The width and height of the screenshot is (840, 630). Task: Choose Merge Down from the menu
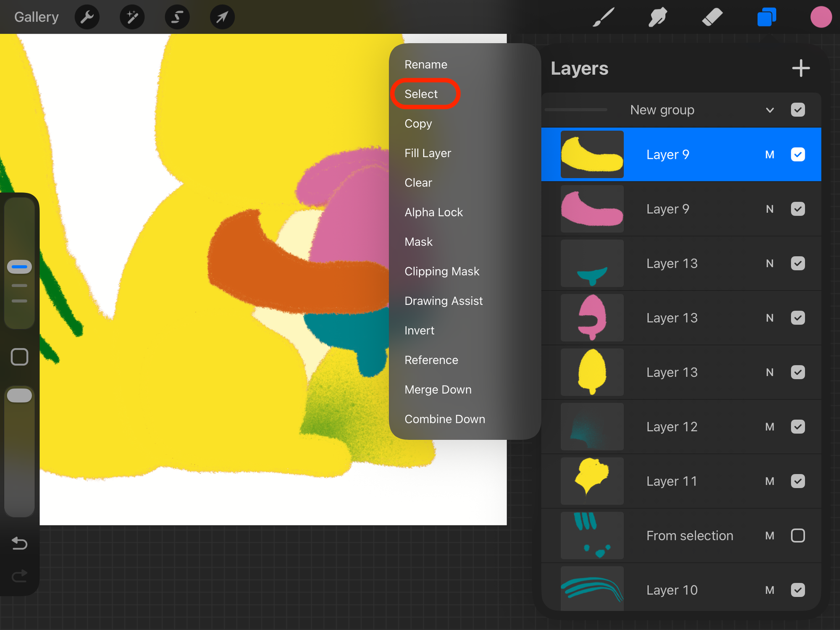(438, 390)
